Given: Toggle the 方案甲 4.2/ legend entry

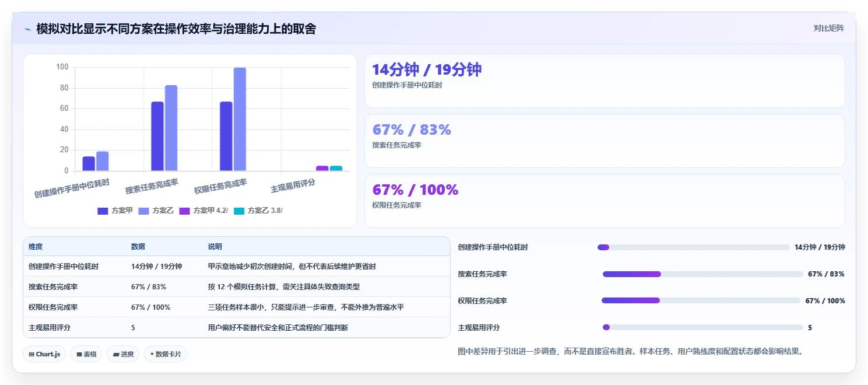Looking at the screenshot, I should [203, 211].
